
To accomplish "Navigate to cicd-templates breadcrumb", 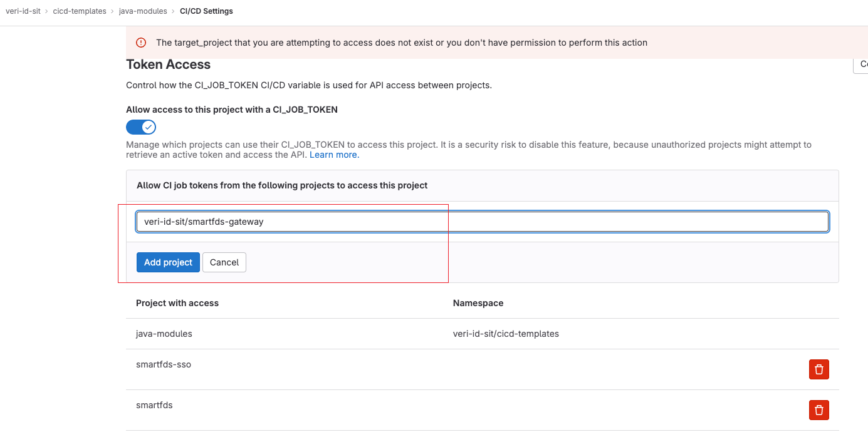I will (x=79, y=11).
